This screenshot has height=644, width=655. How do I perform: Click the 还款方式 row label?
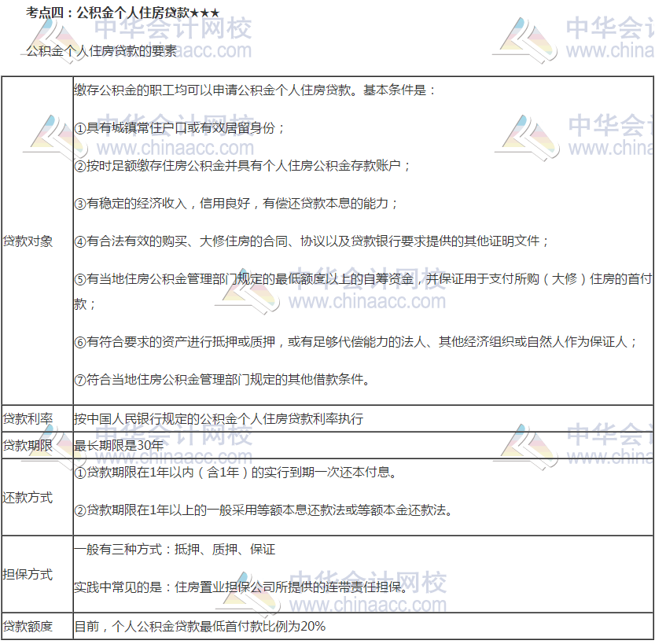tap(28, 497)
